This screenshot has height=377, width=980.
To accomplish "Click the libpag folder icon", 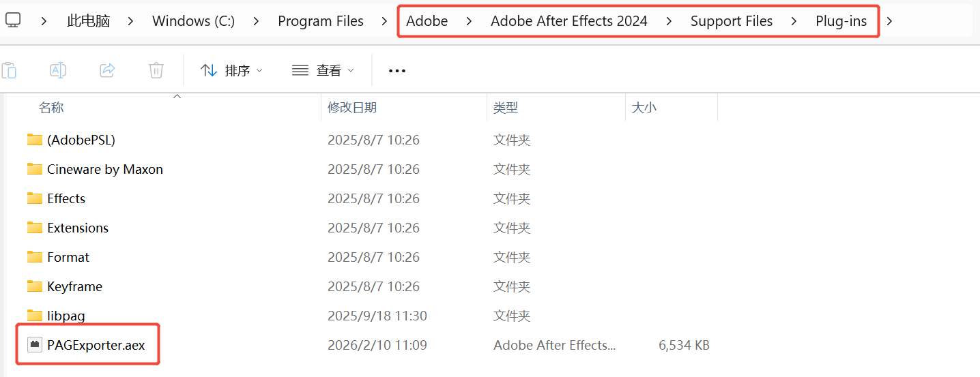I will 35,316.
